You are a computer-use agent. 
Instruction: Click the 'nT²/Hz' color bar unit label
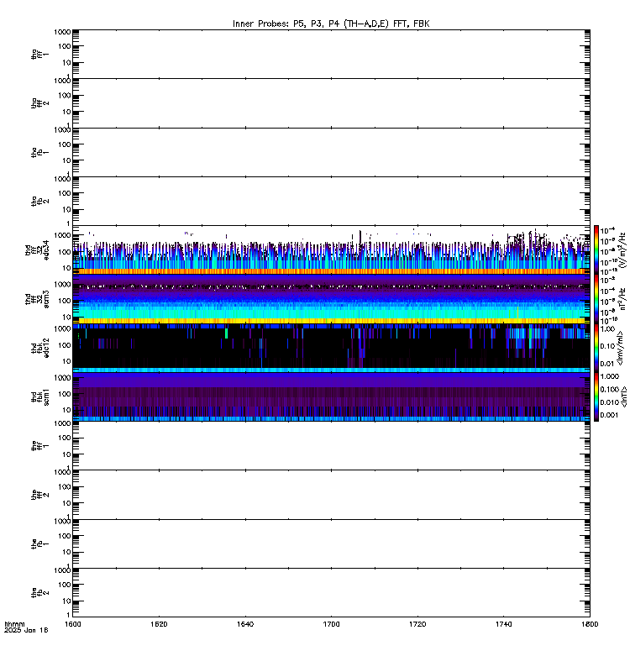point(622,299)
